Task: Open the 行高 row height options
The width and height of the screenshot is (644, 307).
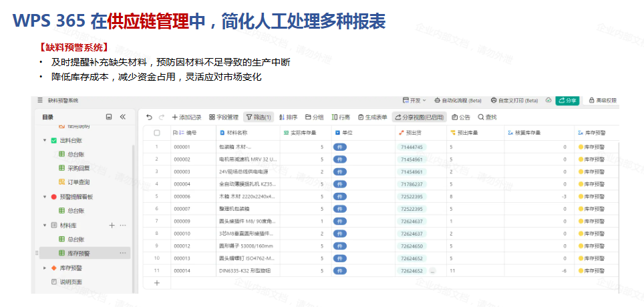Action: click(341, 117)
